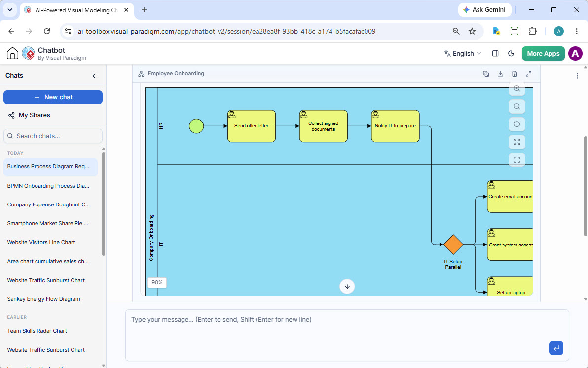The width and height of the screenshot is (588, 368).
Task: Click the diagram zoom in button
Action: (517, 88)
